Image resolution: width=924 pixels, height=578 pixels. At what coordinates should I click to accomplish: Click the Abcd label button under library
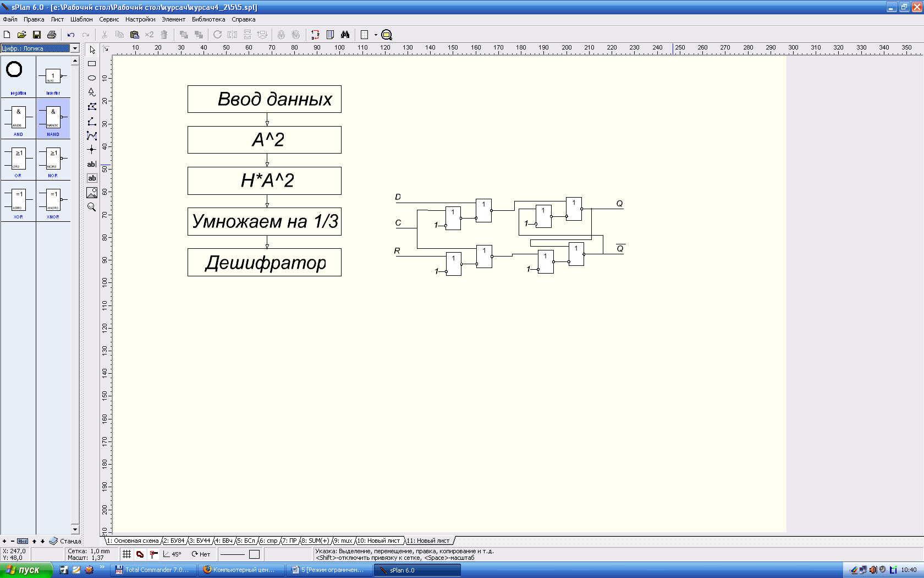pos(23,541)
